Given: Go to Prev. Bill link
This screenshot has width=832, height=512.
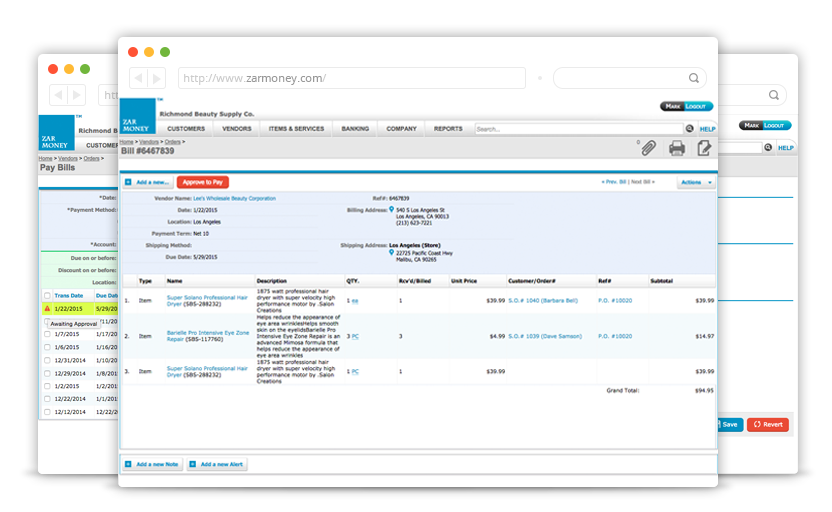Looking at the screenshot, I should tap(613, 182).
